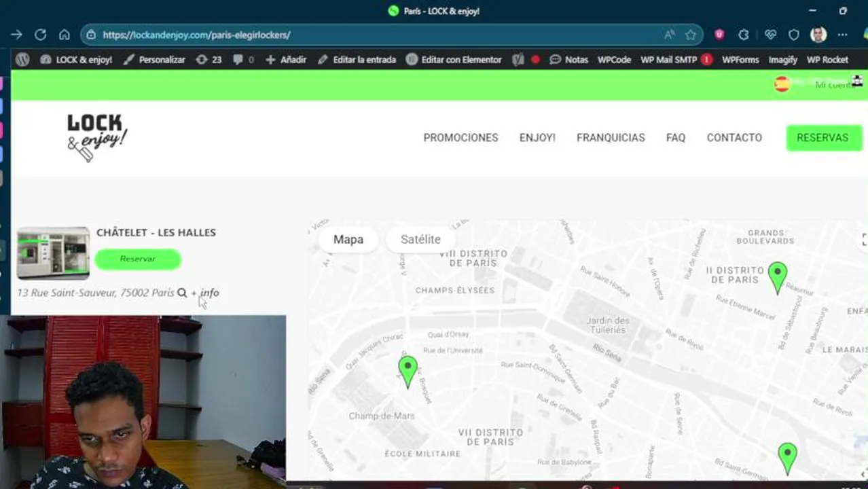Viewport: 868px width, 489px height.
Task: Open WPCode admin bar item
Action: pos(614,60)
